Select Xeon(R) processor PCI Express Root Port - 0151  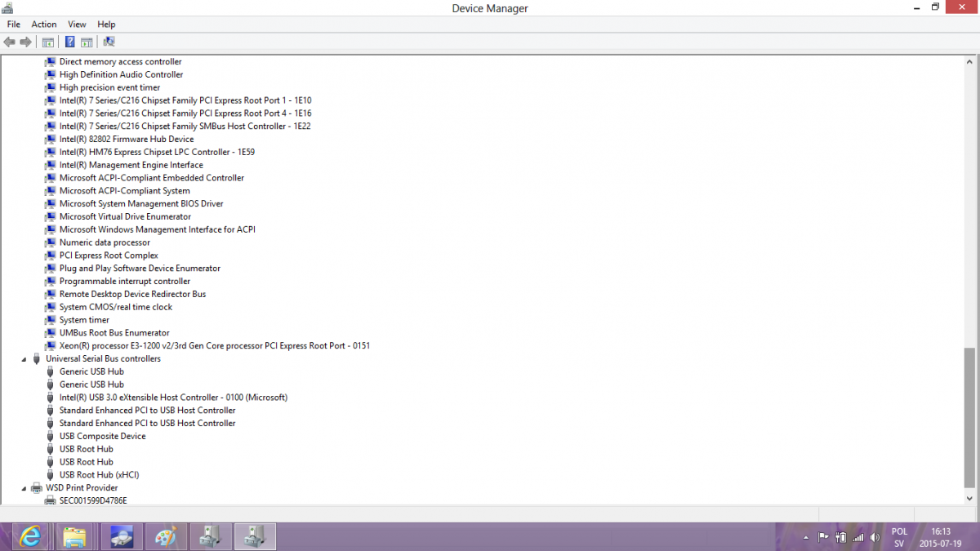pyautogui.click(x=215, y=346)
